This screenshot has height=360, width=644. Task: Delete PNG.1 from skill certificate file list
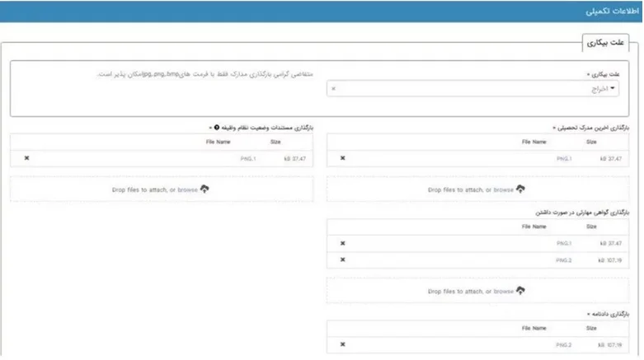tap(343, 244)
